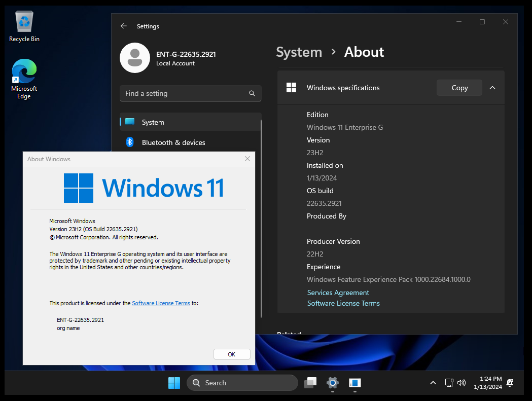This screenshot has height=401, width=532.
Task: Click the user account avatar in Settings
Action: pos(135,58)
